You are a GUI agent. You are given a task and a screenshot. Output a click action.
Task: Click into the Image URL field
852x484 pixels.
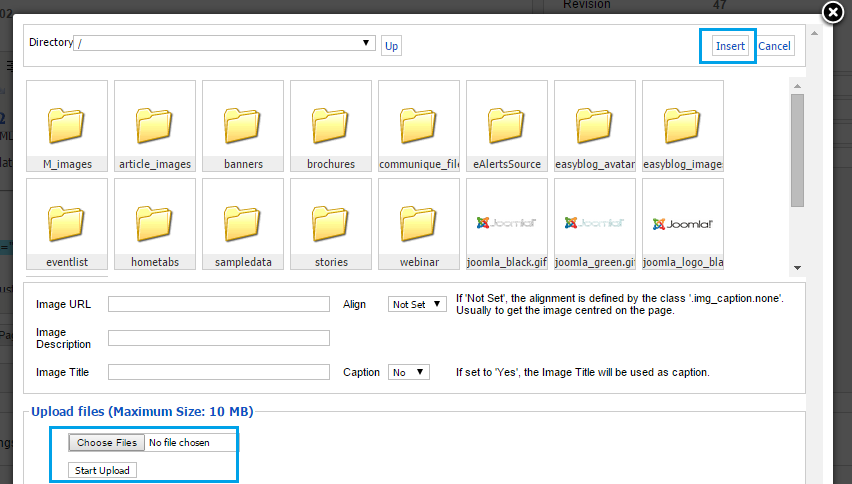pyautogui.click(x=219, y=304)
